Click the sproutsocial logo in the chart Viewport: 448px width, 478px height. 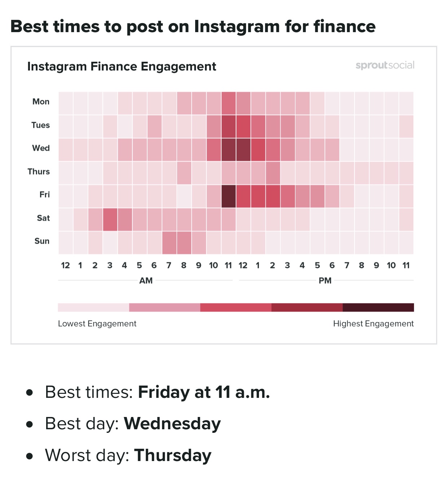(x=385, y=65)
